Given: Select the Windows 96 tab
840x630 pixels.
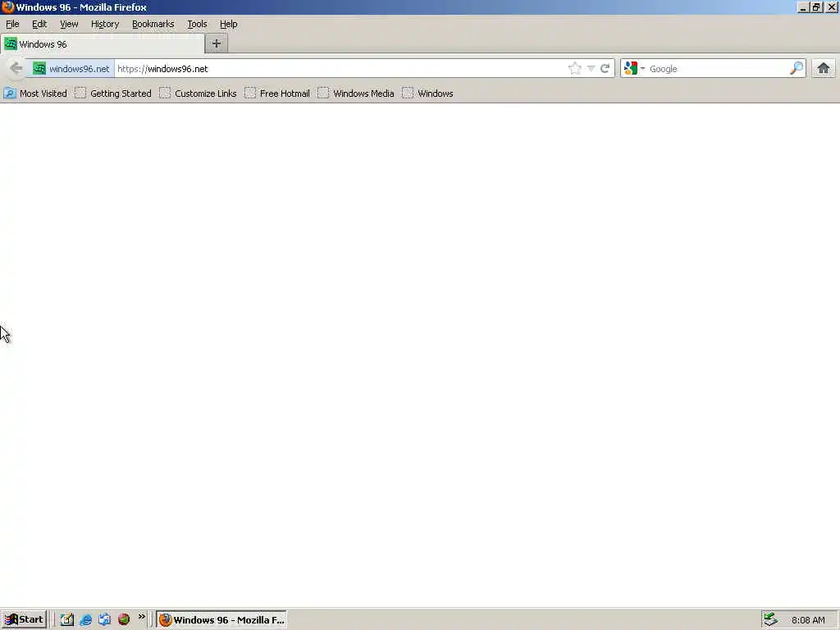Looking at the screenshot, I should pos(103,44).
